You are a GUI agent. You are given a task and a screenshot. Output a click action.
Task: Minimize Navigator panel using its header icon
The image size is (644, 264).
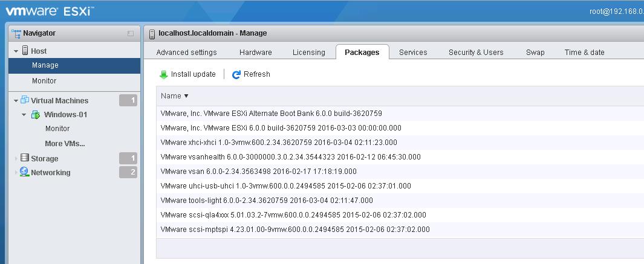click(x=131, y=33)
